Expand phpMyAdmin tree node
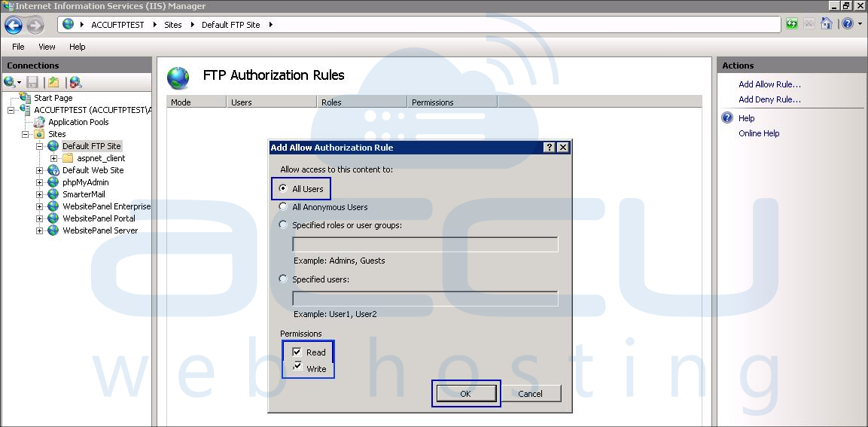Image resolution: width=868 pixels, height=427 pixels. point(39,182)
